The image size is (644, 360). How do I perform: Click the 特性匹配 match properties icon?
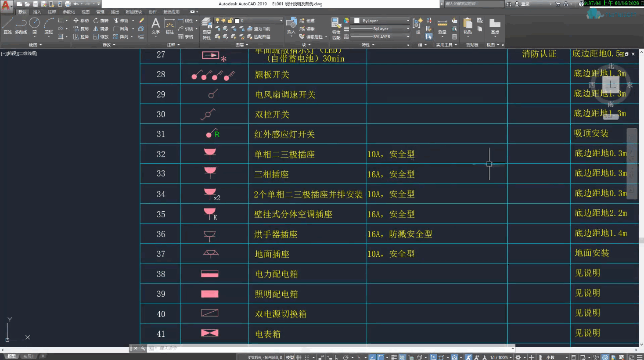pos(336,29)
